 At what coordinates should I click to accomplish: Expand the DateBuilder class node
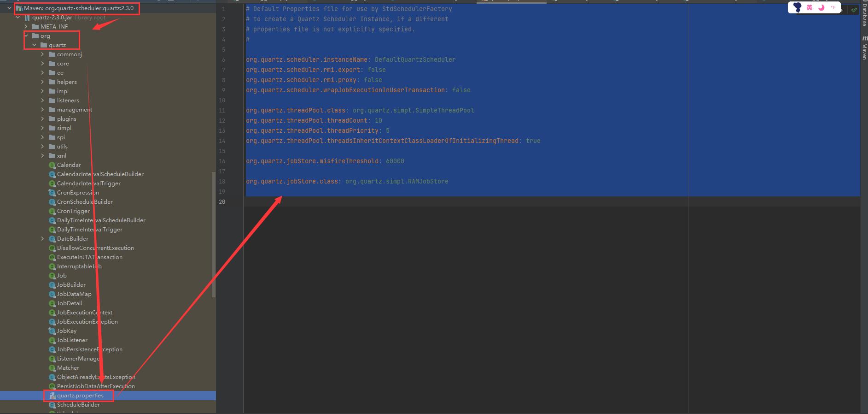[43, 238]
